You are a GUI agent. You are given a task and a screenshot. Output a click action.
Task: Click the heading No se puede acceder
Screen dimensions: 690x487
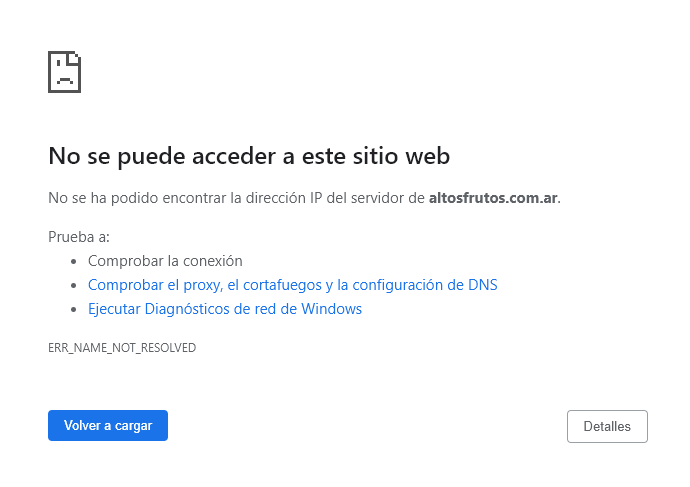tap(249, 156)
